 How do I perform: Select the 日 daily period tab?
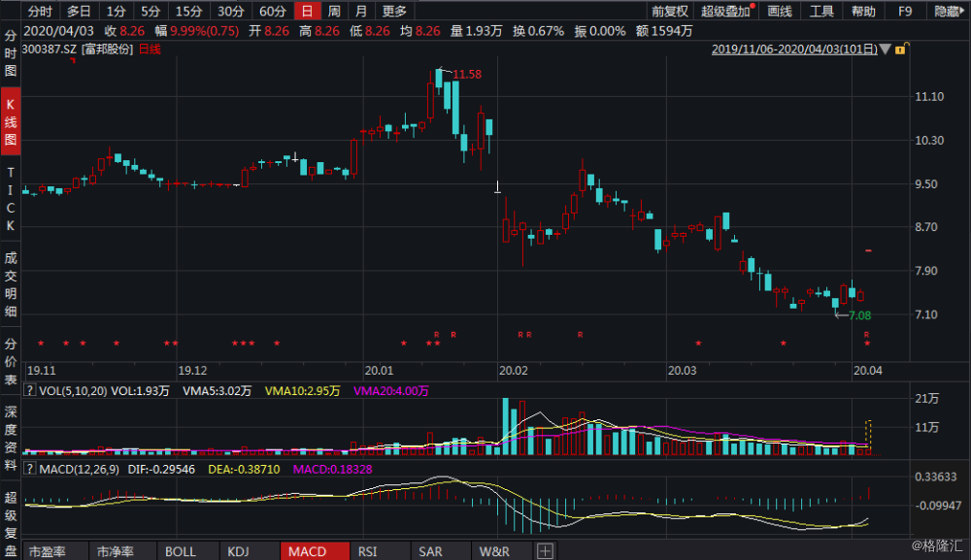pos(307,11)
